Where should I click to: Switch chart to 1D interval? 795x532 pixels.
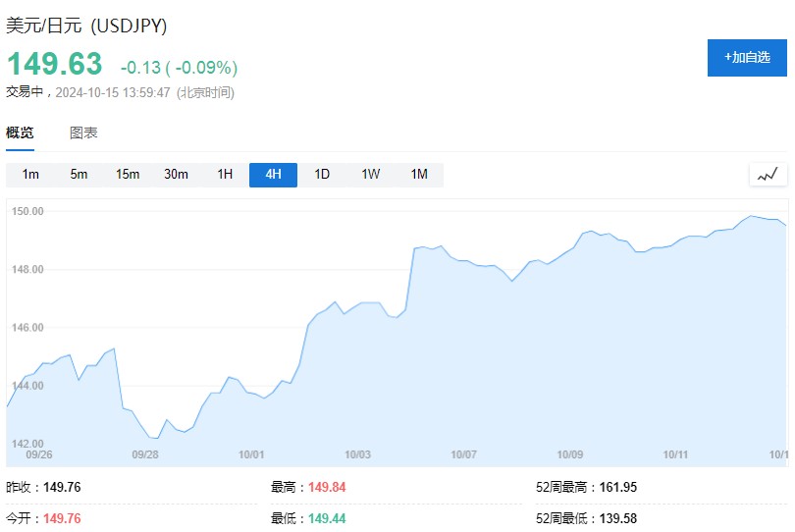pos(322,175)
